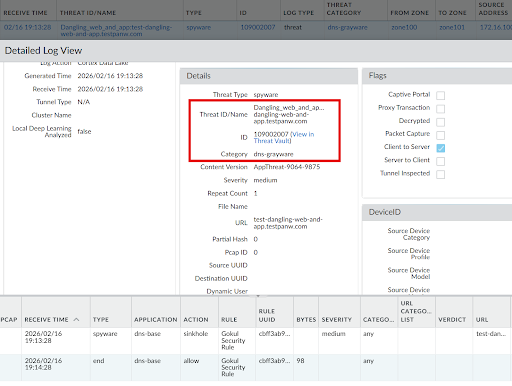Viewport: 512px width, 386px height.
Task: Click the LOG TYPE column header
Action: (x=298, y=13)
